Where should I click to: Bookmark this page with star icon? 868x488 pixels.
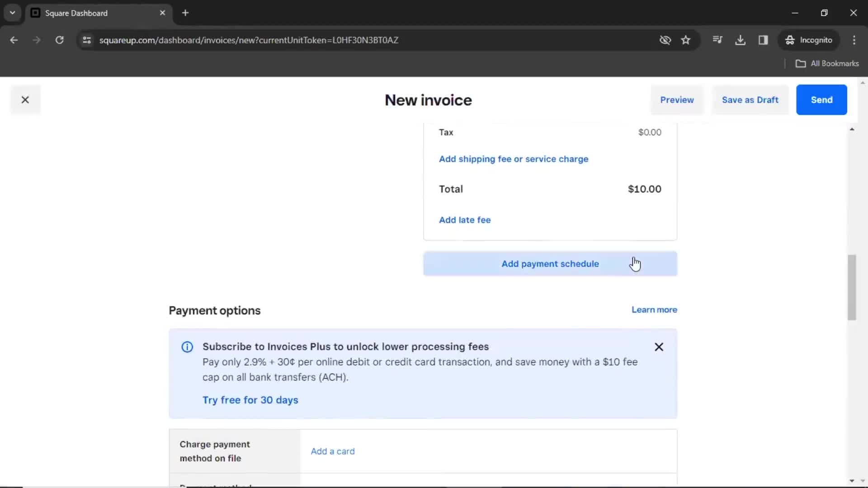(x=685, y=40)
